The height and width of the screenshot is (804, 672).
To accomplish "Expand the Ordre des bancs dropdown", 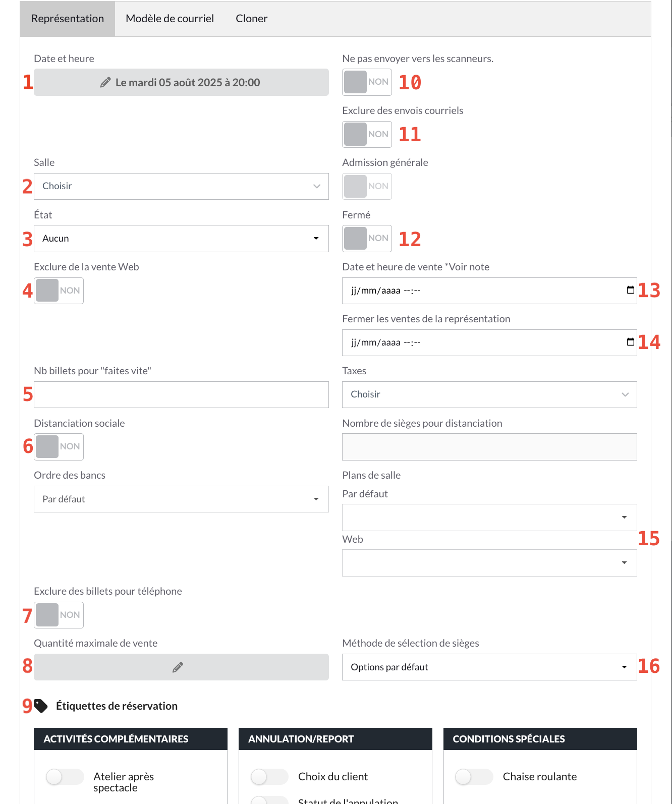I will pos(181,499).
